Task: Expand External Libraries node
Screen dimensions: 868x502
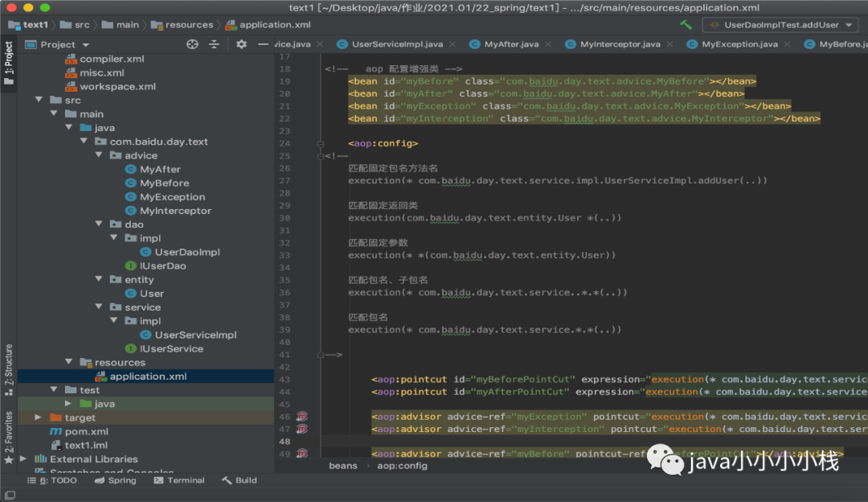Action: (x=23, y=459)
